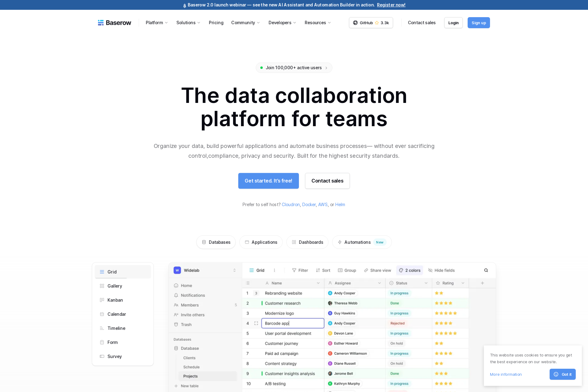588x392 pixels.
Task: Open the GitHub stars button
Action: click(x=371, y=23)
